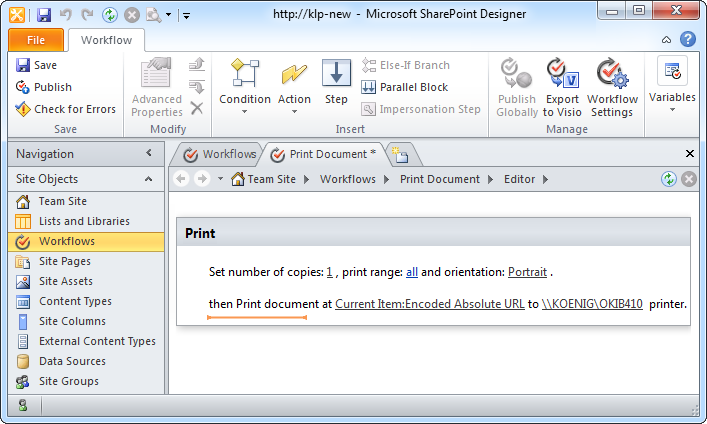
Task: Click the Delete X icon in Modify group
Action: pyautogui.click(x=197, y=108)
